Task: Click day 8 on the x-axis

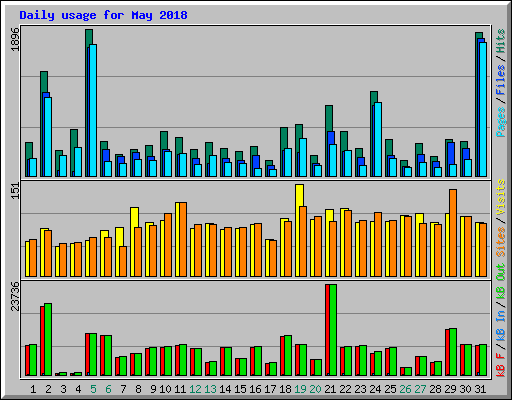Action: point(138,389)
